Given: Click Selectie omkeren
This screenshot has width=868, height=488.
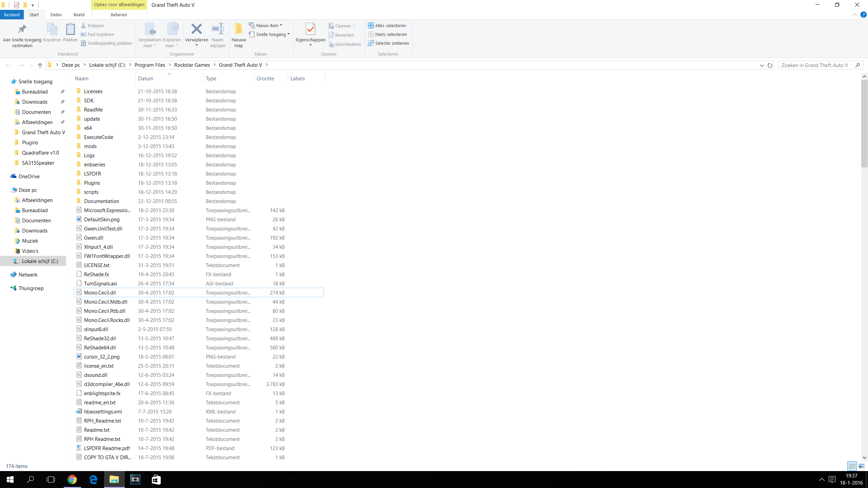Looking at the screenshot, I should [392, 43].
